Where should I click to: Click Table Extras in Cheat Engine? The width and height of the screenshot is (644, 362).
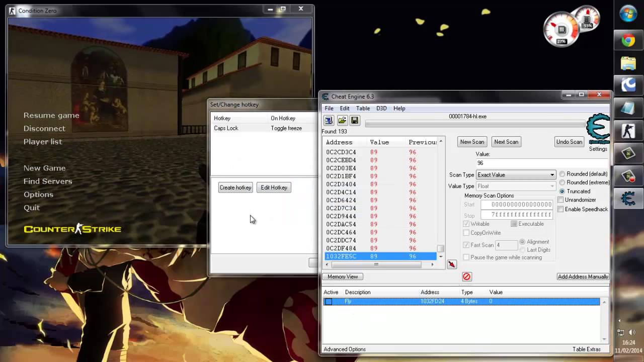point(587,349)
